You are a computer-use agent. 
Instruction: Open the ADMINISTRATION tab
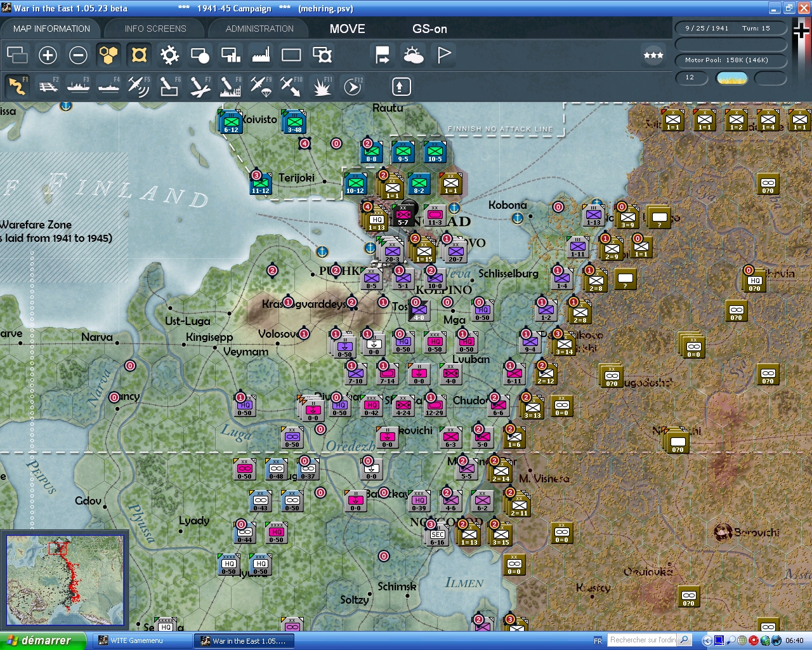(259, 29)
